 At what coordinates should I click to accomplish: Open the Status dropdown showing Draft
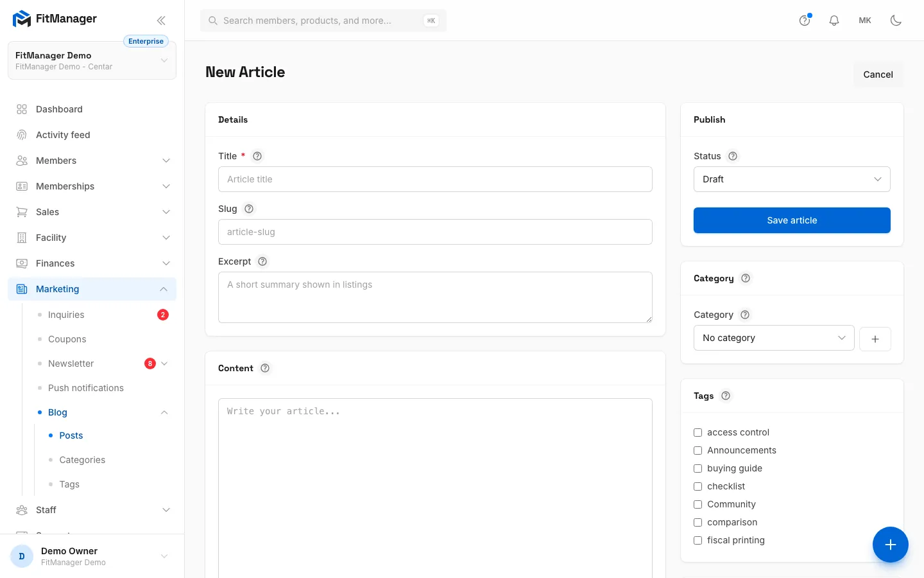(792, 179)
